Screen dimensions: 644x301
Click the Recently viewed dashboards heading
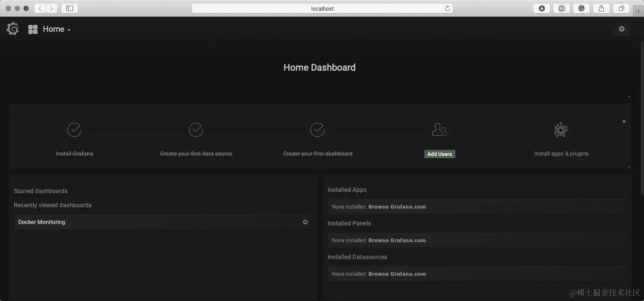tap(53, 206)
